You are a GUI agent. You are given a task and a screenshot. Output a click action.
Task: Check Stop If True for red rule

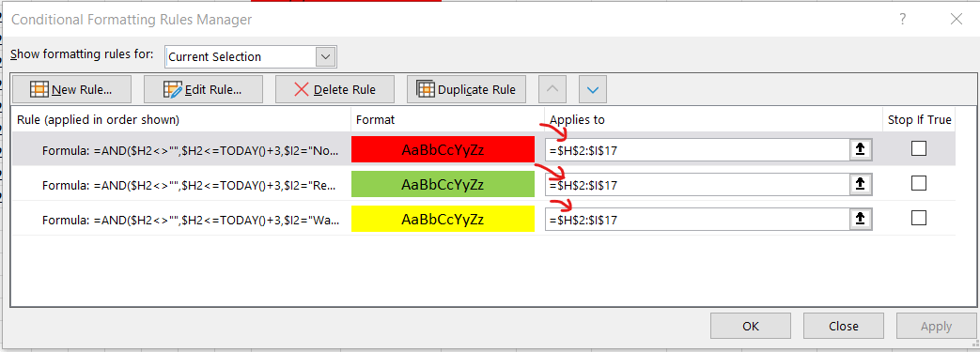pyautogui.click(x=919, y=148)
